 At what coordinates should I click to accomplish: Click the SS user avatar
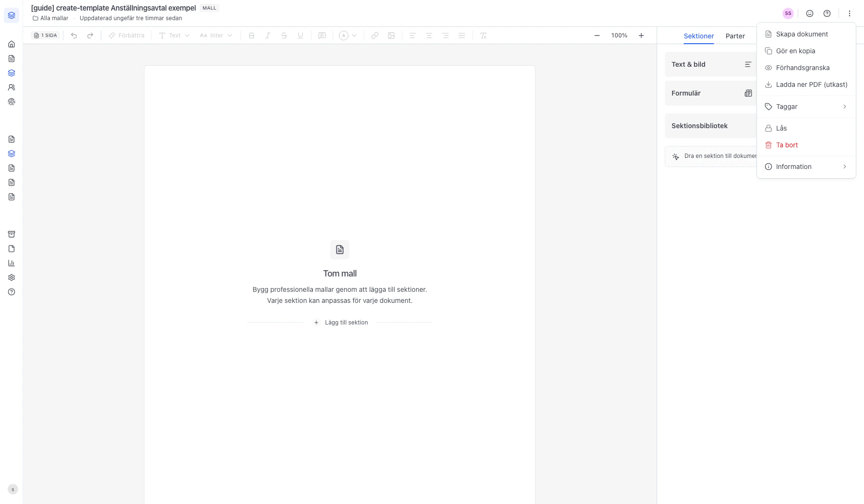[788, 13]
